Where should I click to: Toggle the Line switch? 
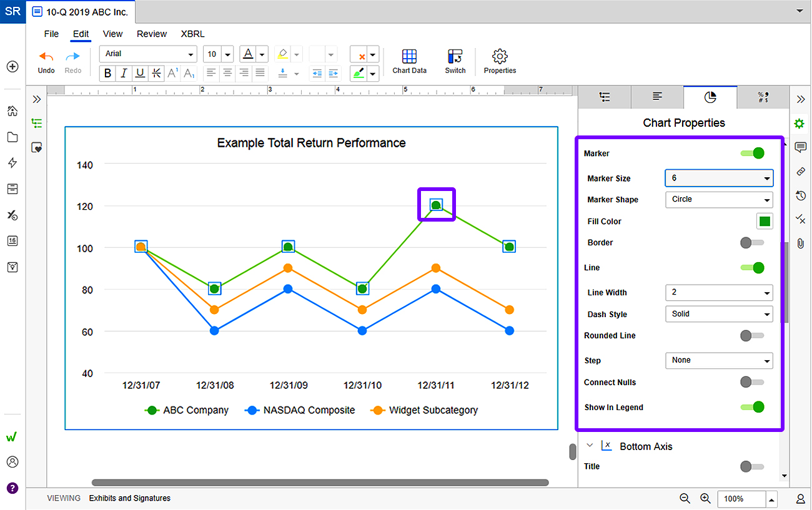tap(753, 268)
